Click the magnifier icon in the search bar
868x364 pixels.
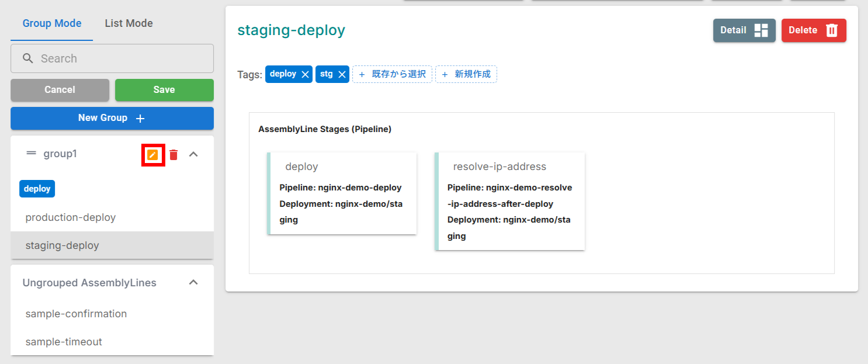pos(27,58)
